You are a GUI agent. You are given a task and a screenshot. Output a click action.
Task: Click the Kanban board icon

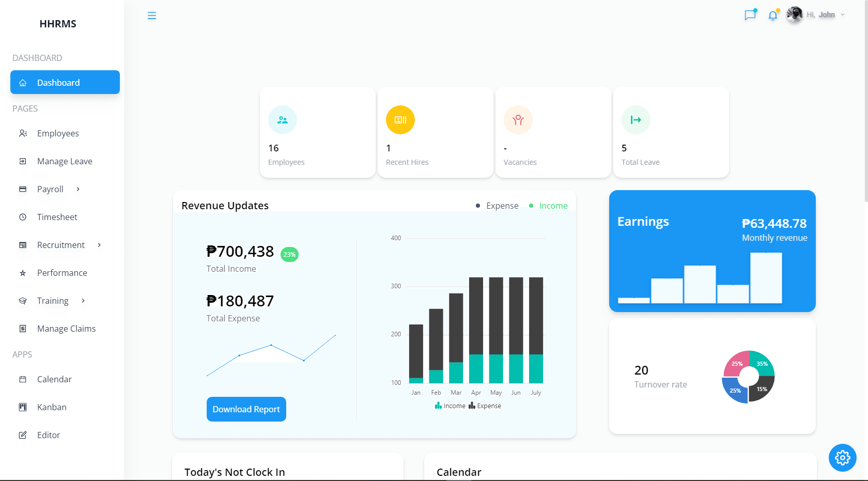23,407
